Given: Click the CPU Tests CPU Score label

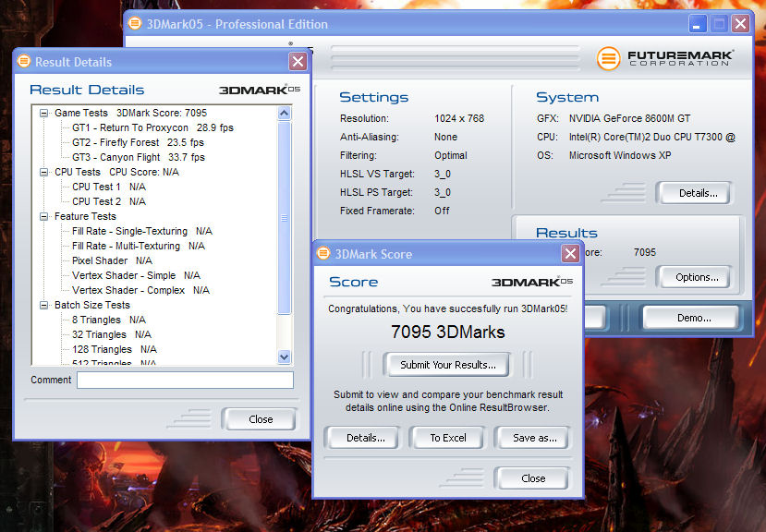Looking at the screenshot, I should pyautogui.click(x=116, y=172).
